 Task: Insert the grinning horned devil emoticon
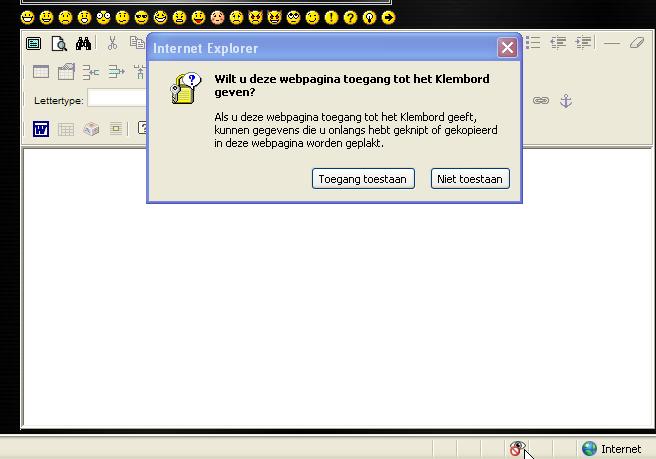(x=274, y=18)
